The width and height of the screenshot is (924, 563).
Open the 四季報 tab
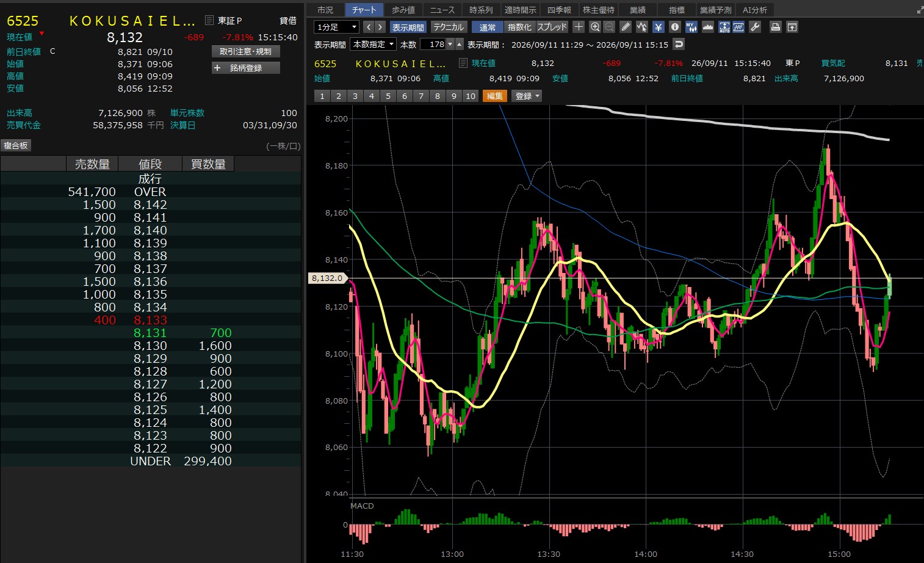[x=559, y=10]
